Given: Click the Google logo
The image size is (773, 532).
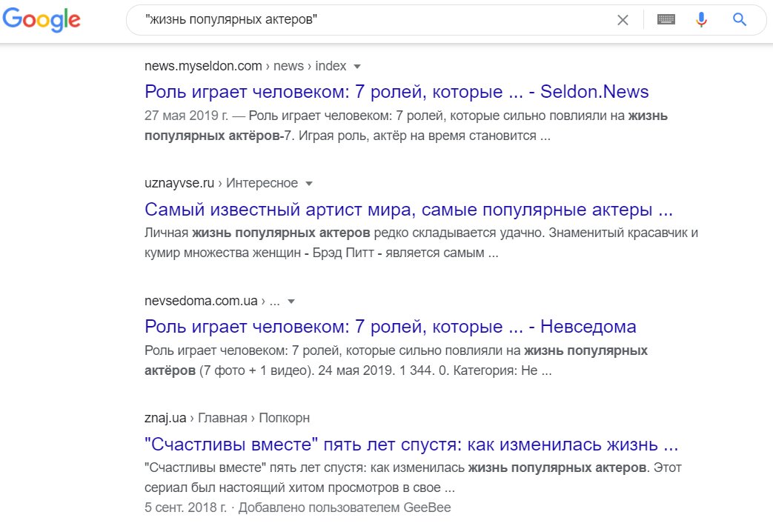Looking at the screenshot, I should (x=42, y=20).
